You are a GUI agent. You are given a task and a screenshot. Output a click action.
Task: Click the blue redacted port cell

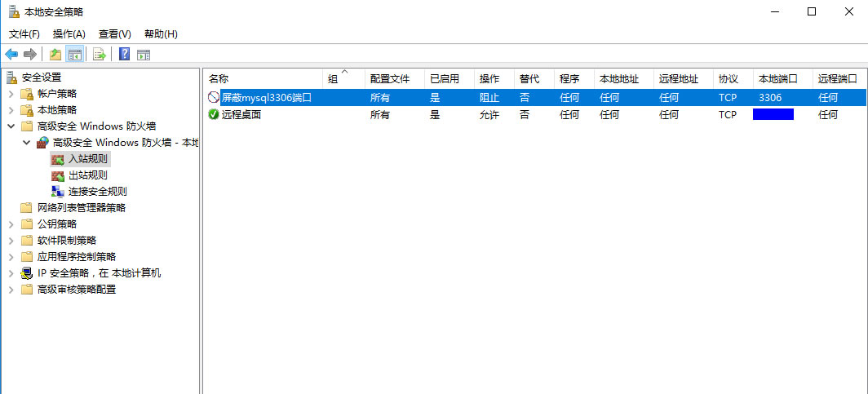point(773,115)
